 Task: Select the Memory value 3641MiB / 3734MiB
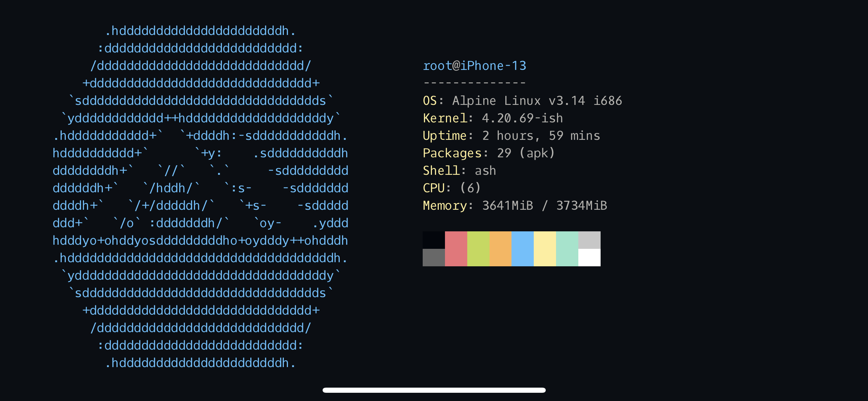pyautogui.click(x=545, y=205)
